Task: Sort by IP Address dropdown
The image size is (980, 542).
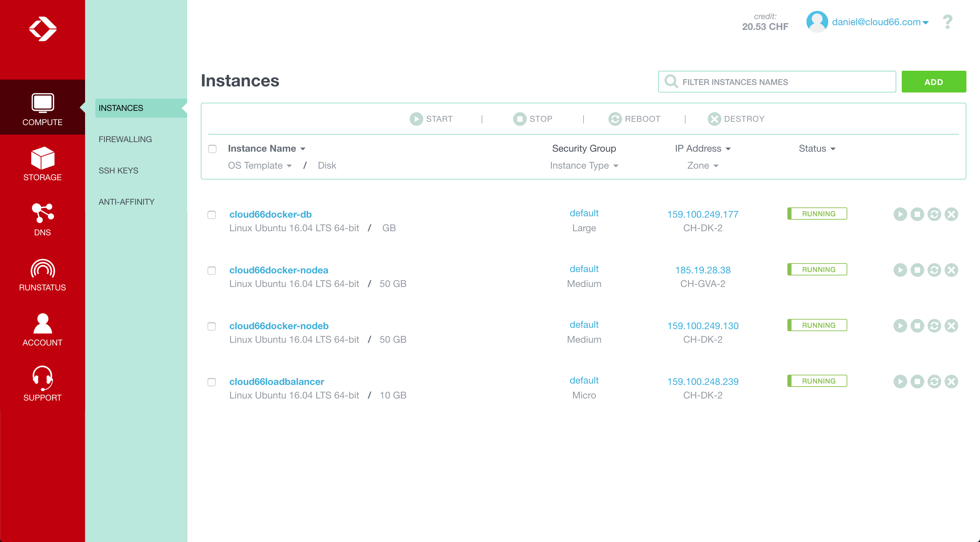Action: tap(703, 148)
